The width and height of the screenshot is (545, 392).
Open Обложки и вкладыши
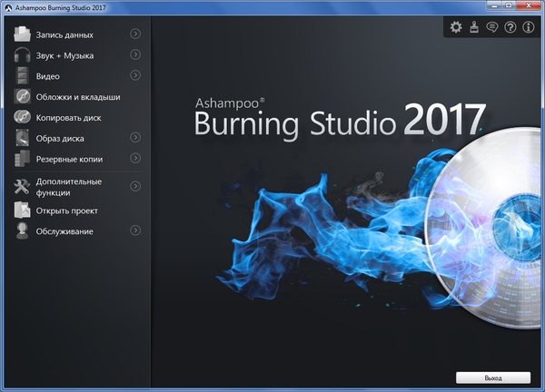78,97
